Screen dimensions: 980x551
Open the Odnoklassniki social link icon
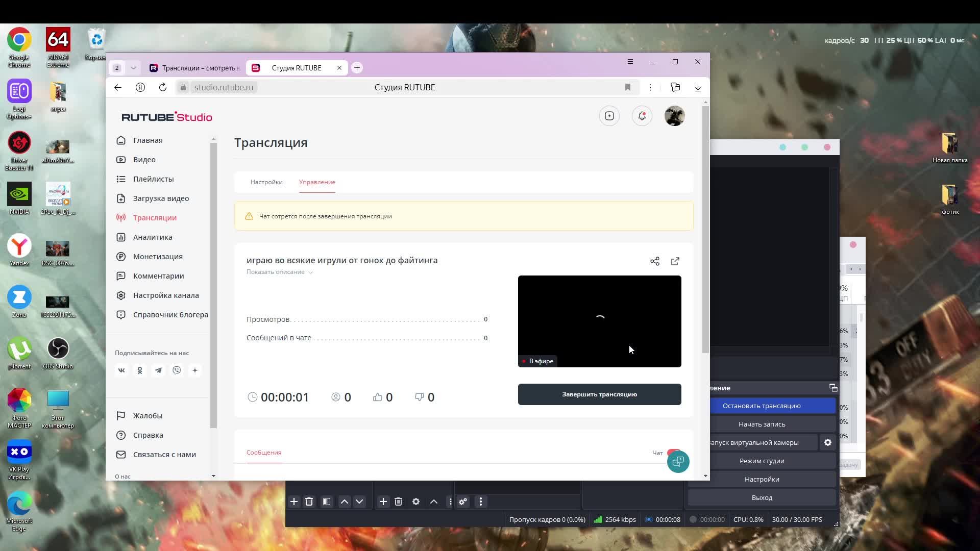[140, 370]
